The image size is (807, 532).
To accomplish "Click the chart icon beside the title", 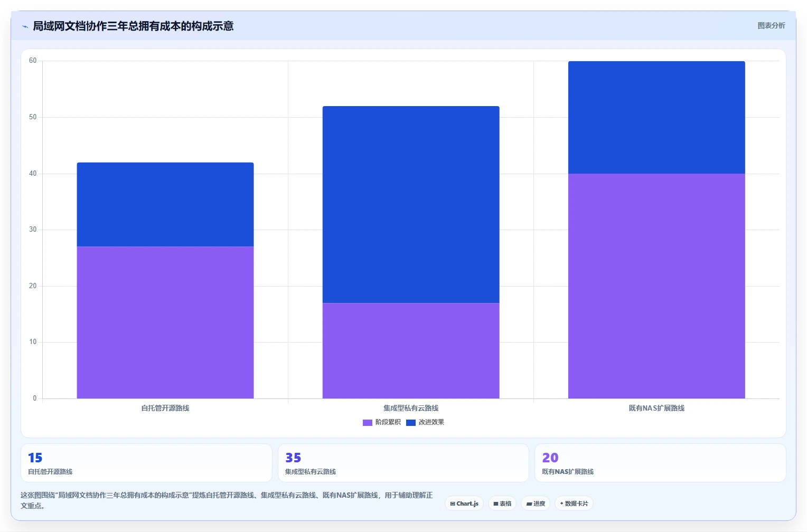I will click(25, 26).
